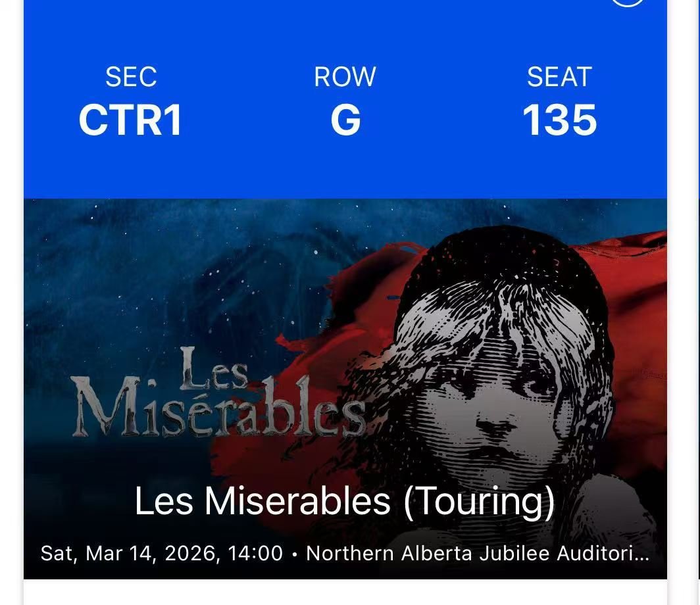Tap the next ticket card edge at right
The height and width of the screenshot is (605, 700).
pyautogui.click(x=697, y=296)
